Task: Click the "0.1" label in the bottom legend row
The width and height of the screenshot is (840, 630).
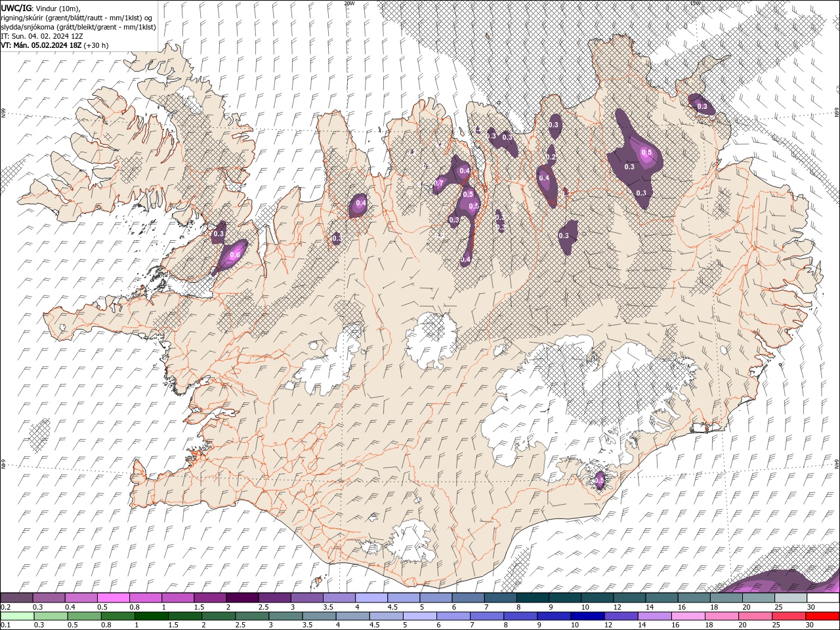Action: 5,625
